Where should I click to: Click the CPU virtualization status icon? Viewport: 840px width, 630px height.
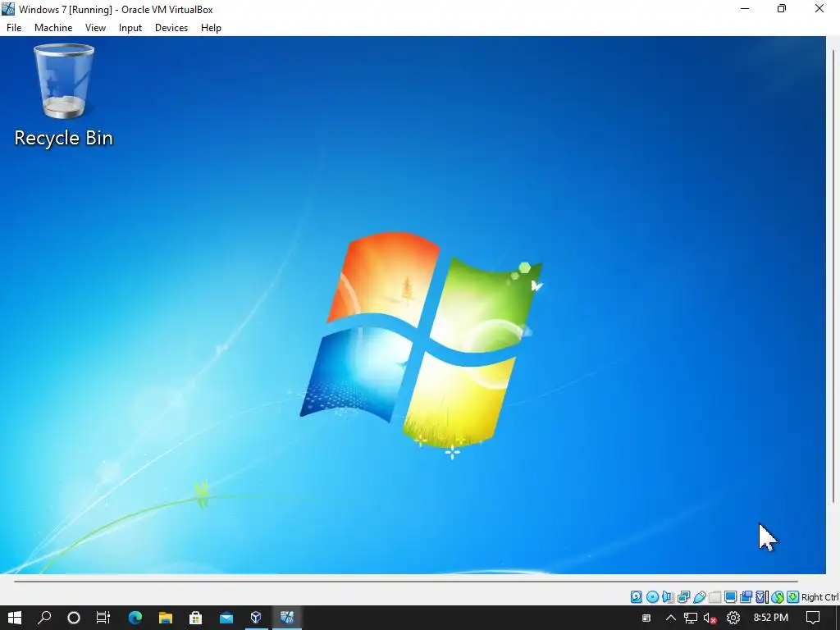762,597
